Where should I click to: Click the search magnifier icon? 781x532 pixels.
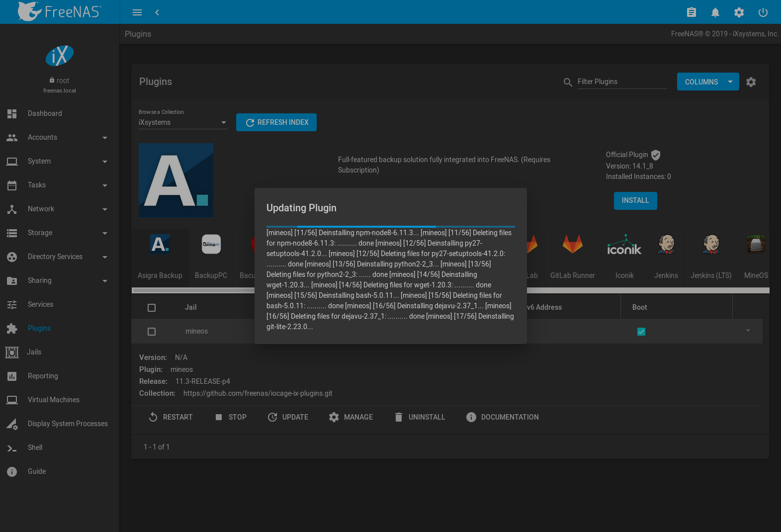568,82
